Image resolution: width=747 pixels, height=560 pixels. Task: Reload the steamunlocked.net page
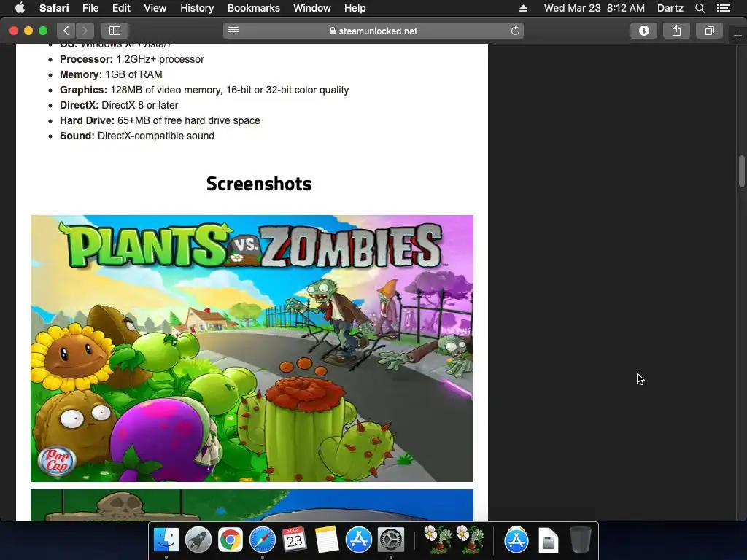coord(515,31)
